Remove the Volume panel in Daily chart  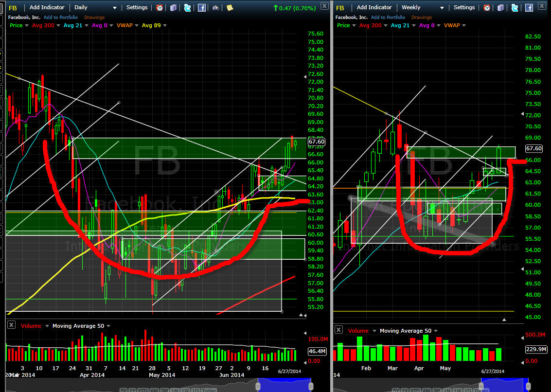(x=11, y=325)
